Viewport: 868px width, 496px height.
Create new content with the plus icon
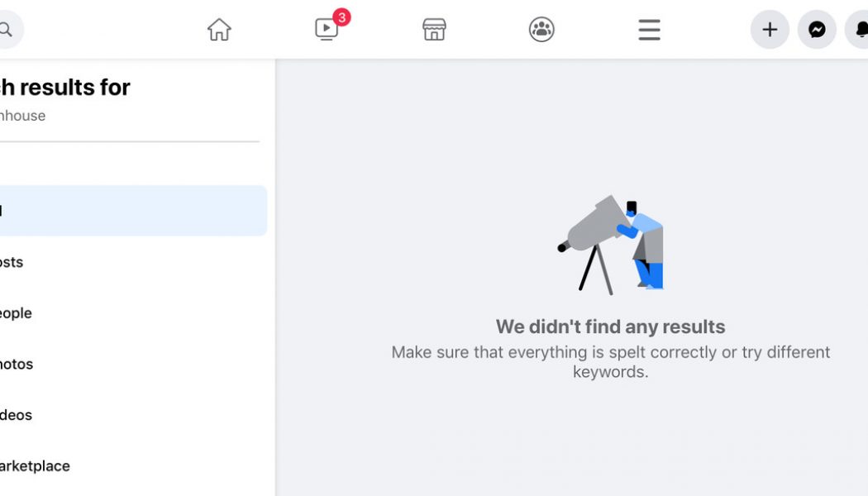pyautogui.click(x=769, y=28)
